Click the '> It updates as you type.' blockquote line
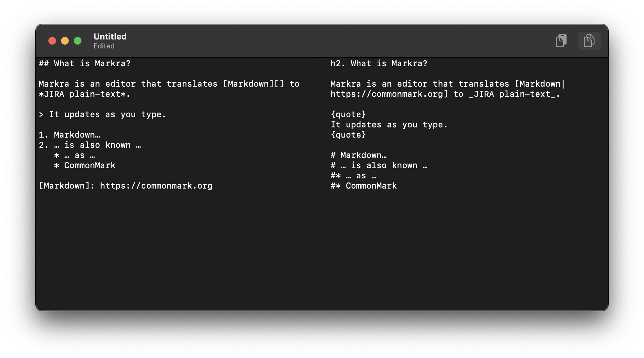 tap(102, 114)
